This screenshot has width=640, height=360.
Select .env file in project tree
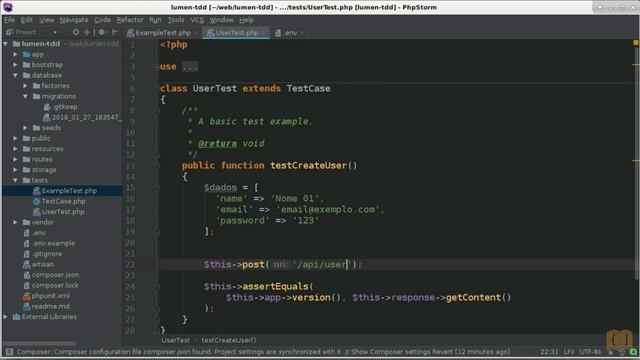coord(35,233)
